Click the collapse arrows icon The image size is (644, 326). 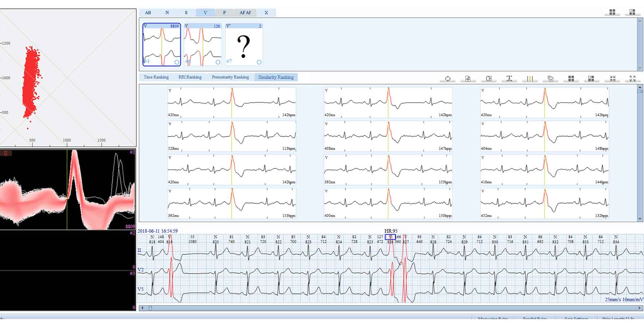pos(612,79)
